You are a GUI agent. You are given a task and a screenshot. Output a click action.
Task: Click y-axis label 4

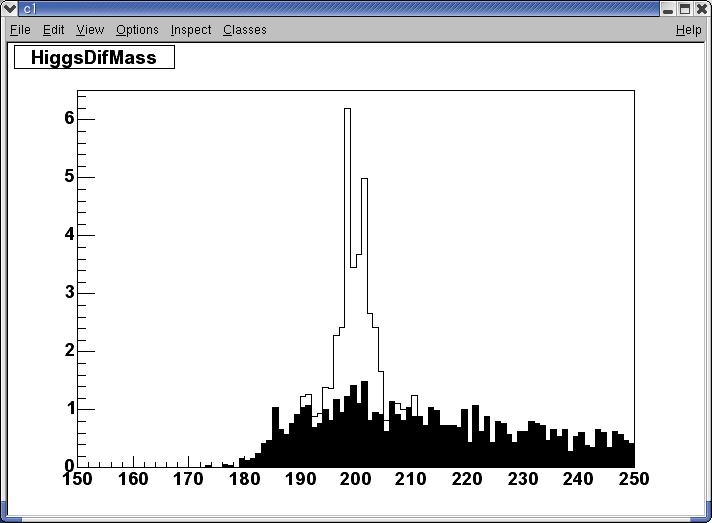69,234
